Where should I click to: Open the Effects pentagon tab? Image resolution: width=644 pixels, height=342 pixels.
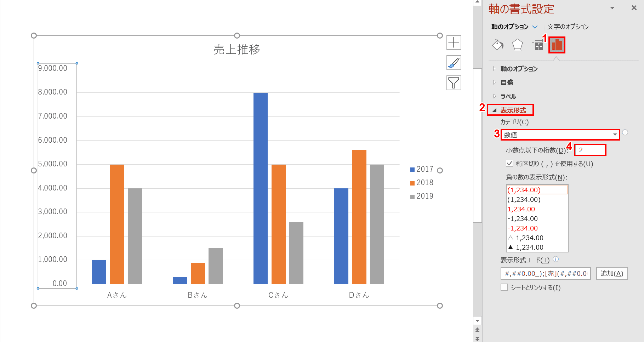pos(517,45)
